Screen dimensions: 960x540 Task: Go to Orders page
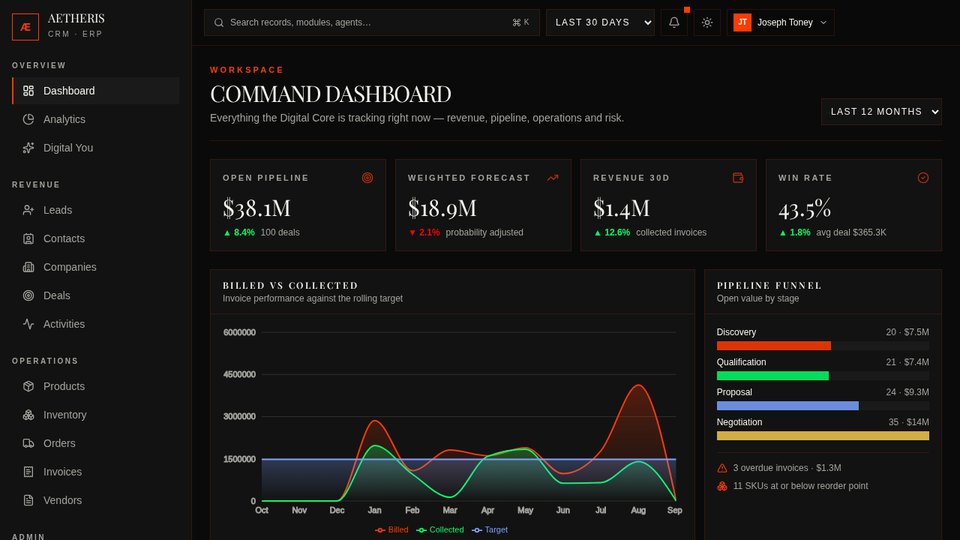96,443
